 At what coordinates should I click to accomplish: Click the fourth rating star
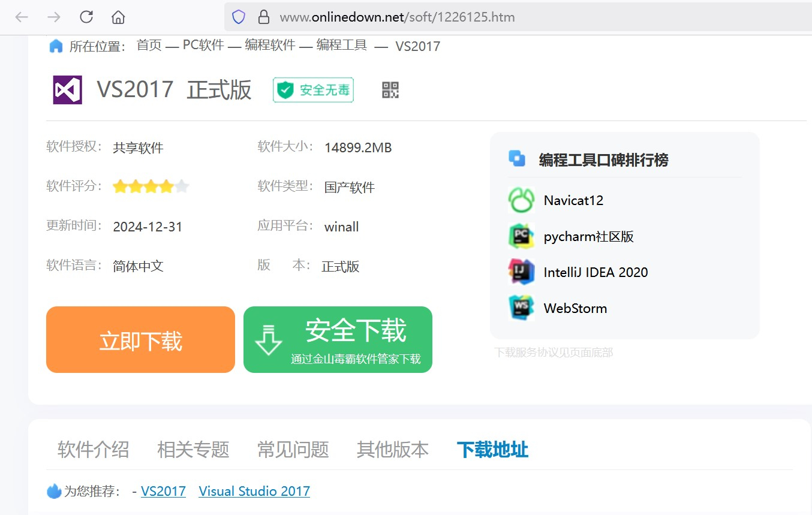166,187
